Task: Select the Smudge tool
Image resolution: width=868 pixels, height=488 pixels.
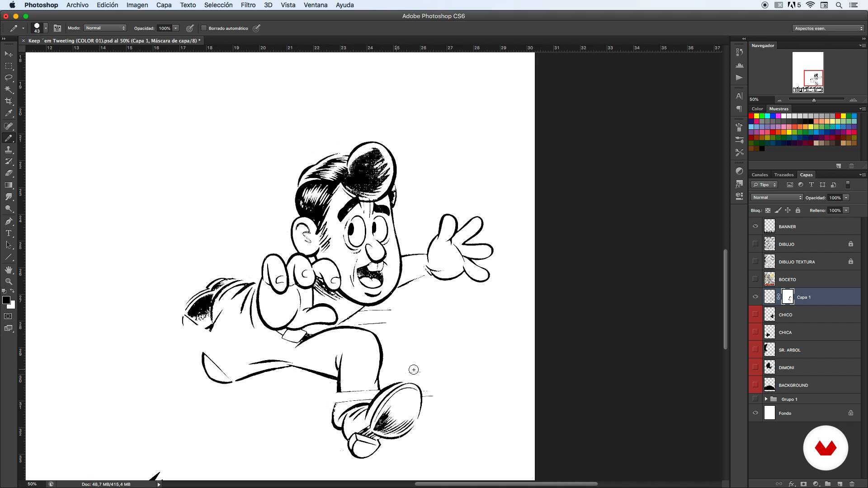Action: click(x=9, y=197)
